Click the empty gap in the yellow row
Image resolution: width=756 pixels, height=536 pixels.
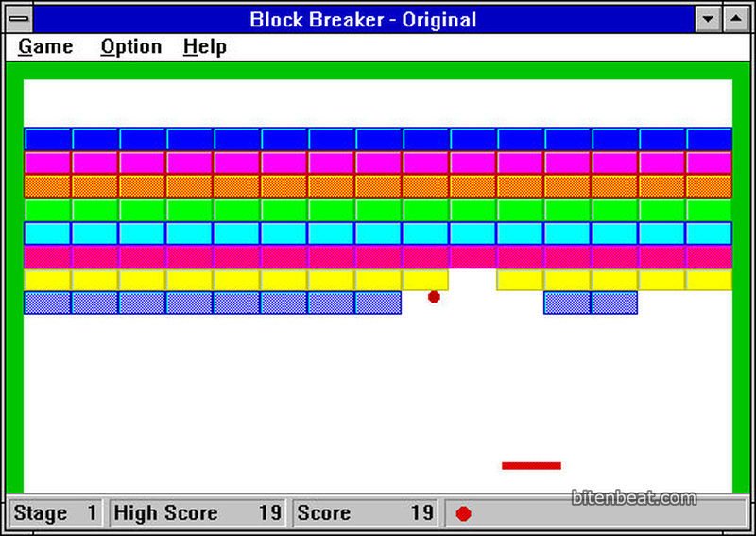pos(472,280)
